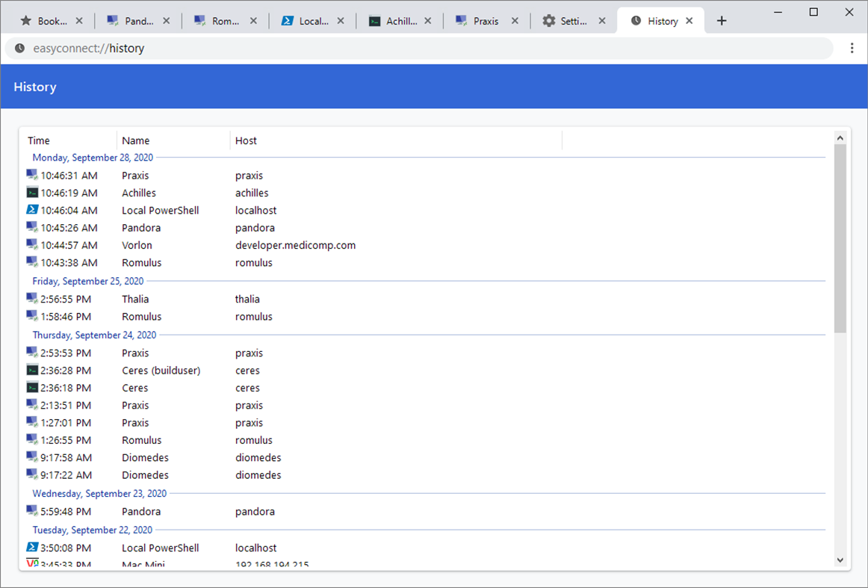Viewport: 868px width, 588px height.
Task: Select the host developer.medicomp.com
Action: tap(296, 245)
